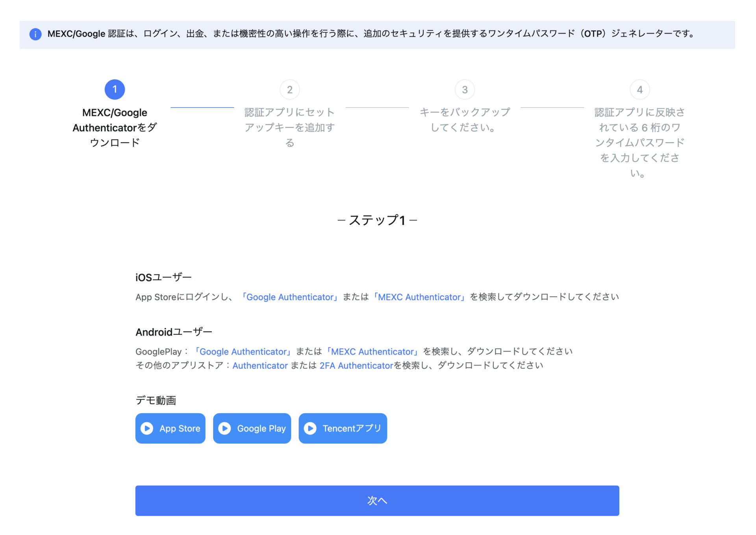The height and width of the screenshot is (535, 756).
Task: Click the blue info icon in the banner
Action: 35,34
